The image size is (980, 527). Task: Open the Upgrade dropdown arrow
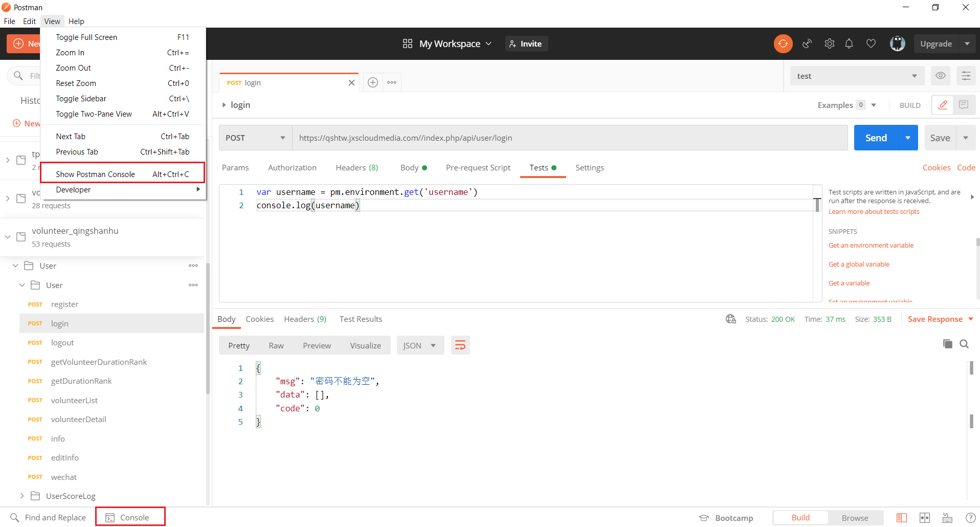[x=967, y=44]
